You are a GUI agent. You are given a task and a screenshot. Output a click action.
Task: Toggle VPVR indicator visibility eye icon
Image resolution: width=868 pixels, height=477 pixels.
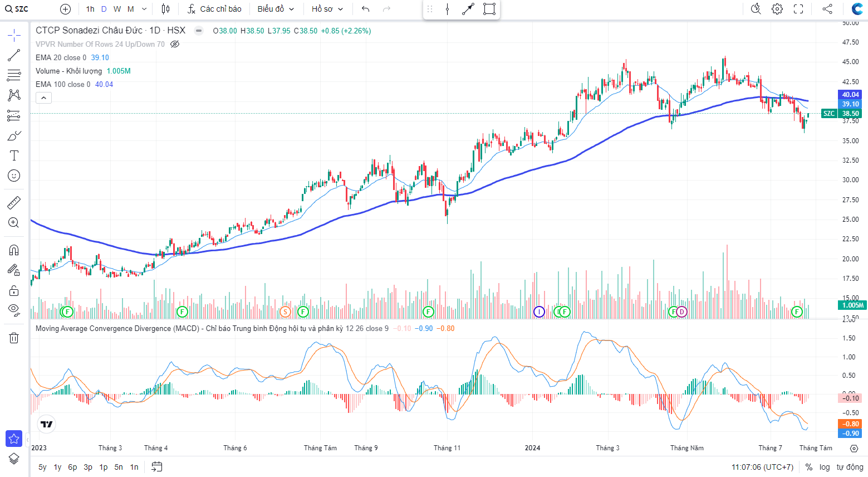(x=175, y=44)
